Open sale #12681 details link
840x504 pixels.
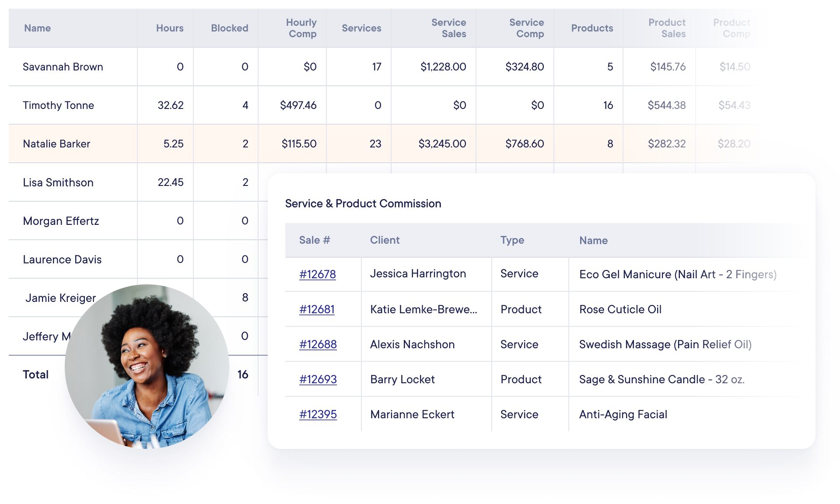[316, 309]
